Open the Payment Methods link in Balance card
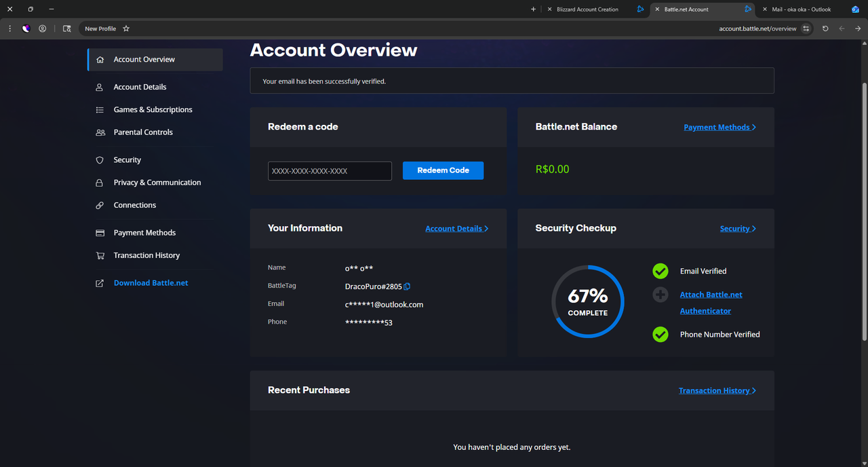Screen dimensions: 868x467 (x=719, y=127)
